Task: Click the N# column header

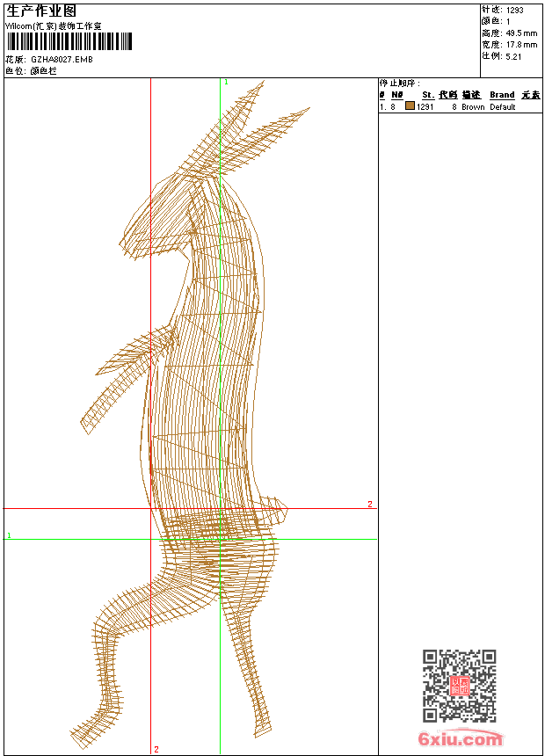Action: point(396,95)
